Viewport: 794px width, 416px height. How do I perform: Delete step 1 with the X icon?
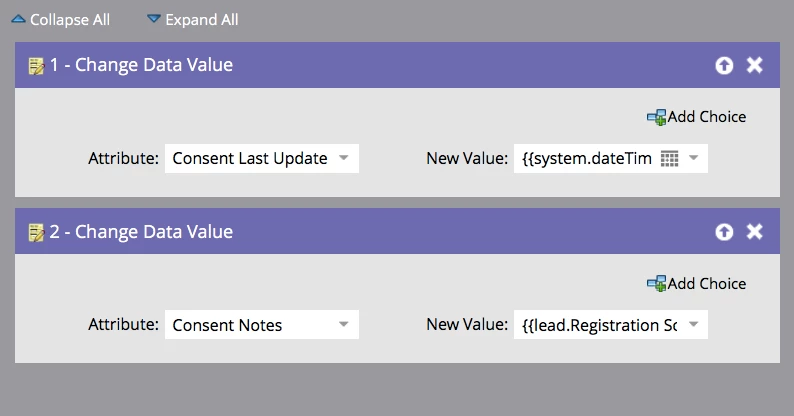coord(755,66)
